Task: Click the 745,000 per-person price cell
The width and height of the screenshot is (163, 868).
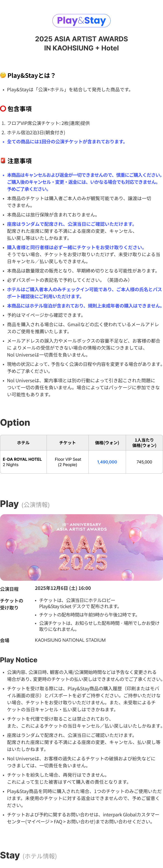Action: (144, 462)
